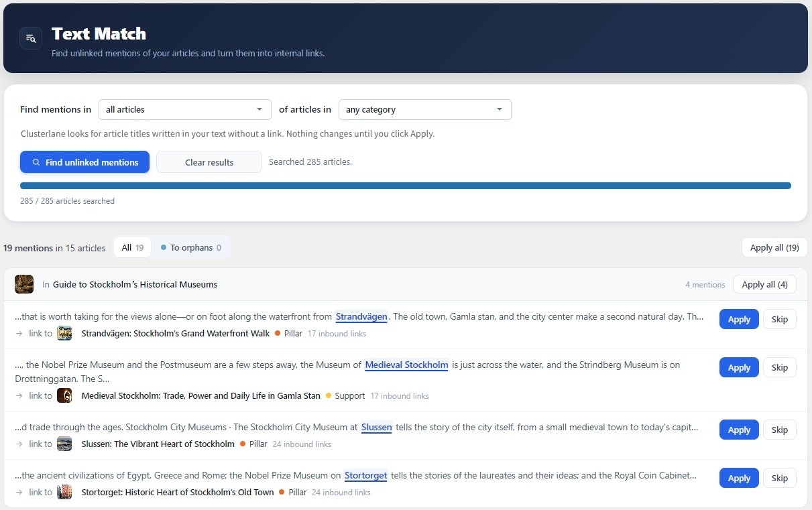This screenshot has width=812, height=510.
Task: Skip the Medieval Stockholm mention
Action: (x=780, y=367)
